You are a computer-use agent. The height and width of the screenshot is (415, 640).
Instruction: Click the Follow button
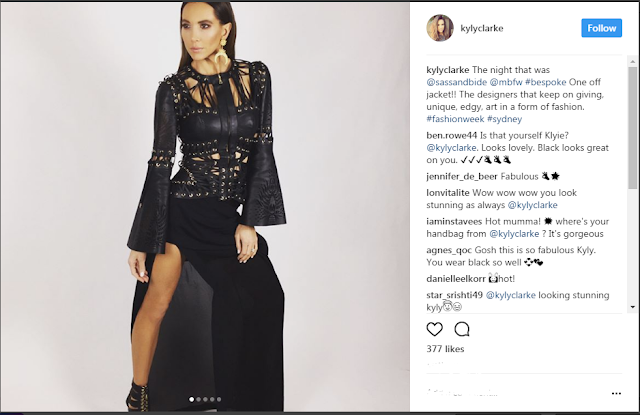tap(602, 28)
